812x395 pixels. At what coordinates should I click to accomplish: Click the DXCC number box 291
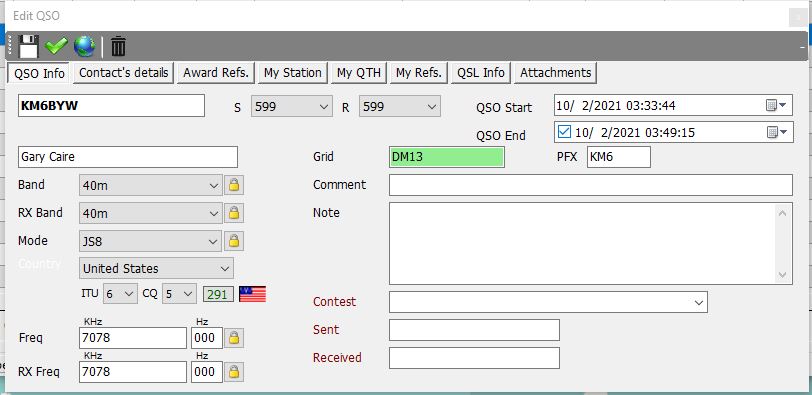pyautogui.click(x=218, y=294)
